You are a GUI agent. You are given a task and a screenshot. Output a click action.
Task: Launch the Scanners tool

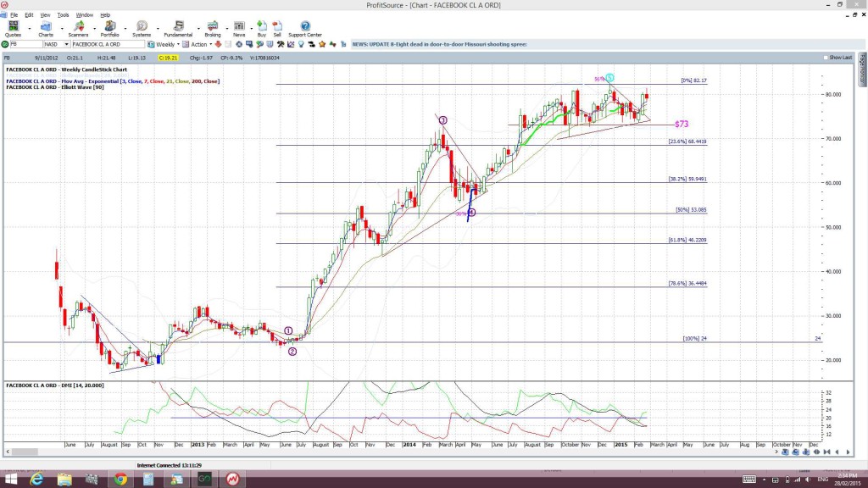click(78, 29)
